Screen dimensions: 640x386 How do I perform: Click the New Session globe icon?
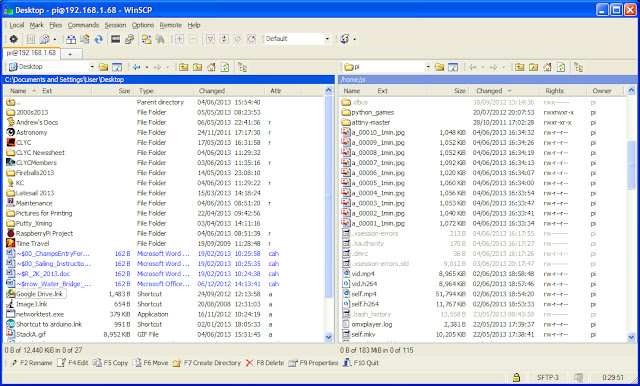[x=344, y=39]
